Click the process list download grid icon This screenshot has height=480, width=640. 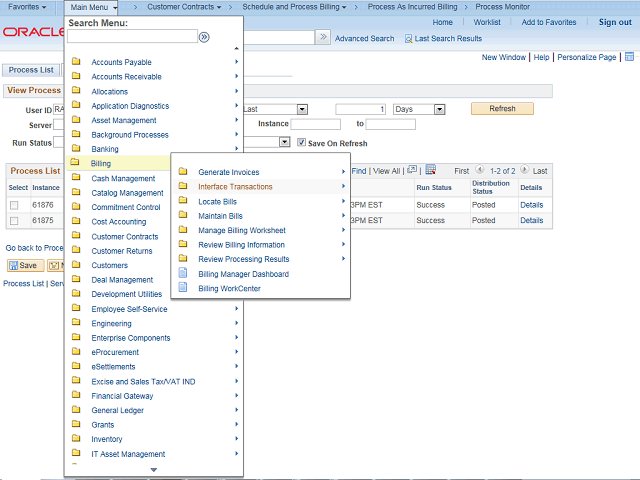click(x=430, y=170)
